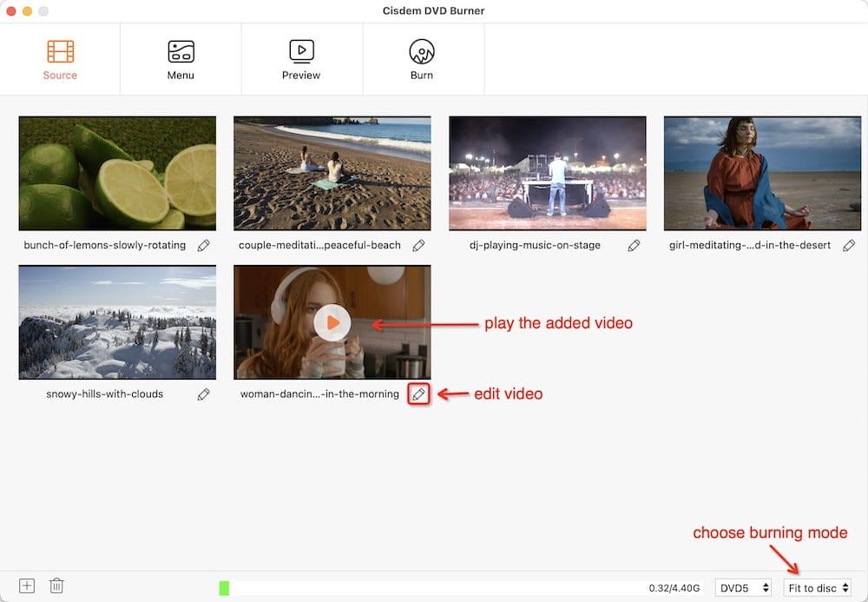Open editing for dj-playing-music-on-stage video
The width and height of the screenshot is (868, 602).
634,245
